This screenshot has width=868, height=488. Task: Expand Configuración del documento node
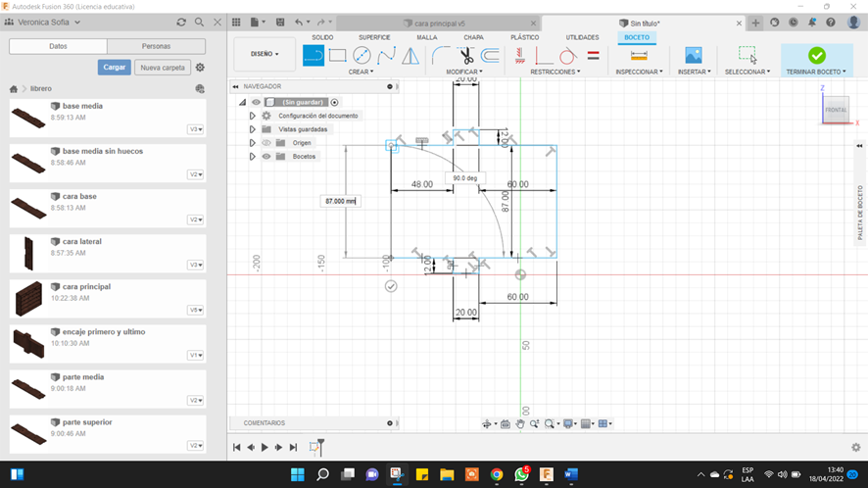(252, 116)
